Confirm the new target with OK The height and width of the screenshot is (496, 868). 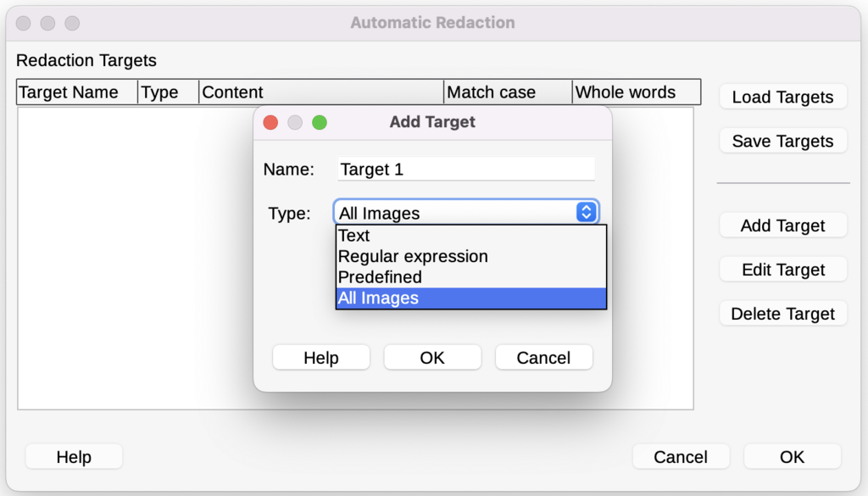tap(432, 357)
